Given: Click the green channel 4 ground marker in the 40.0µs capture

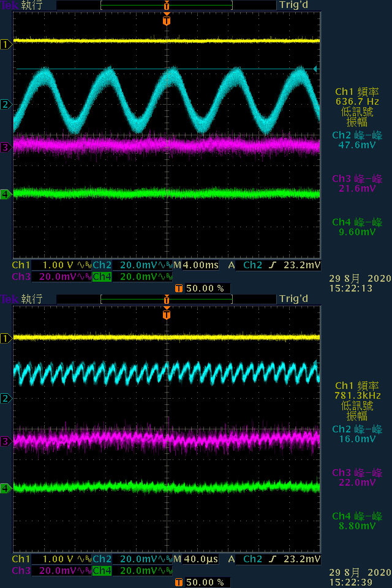Looking at the screenshot, I should 6,488.
